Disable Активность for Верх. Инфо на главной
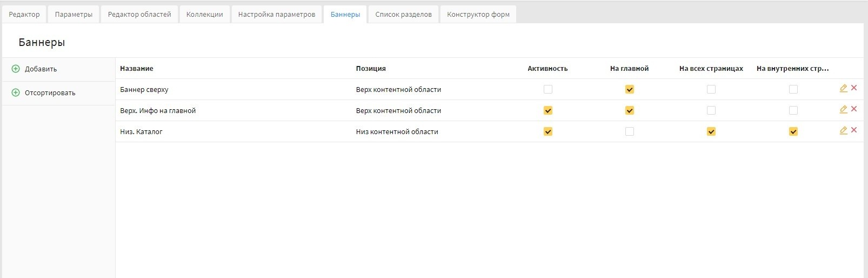The width and height of the screenshot is (868, 278). [548, 110]
